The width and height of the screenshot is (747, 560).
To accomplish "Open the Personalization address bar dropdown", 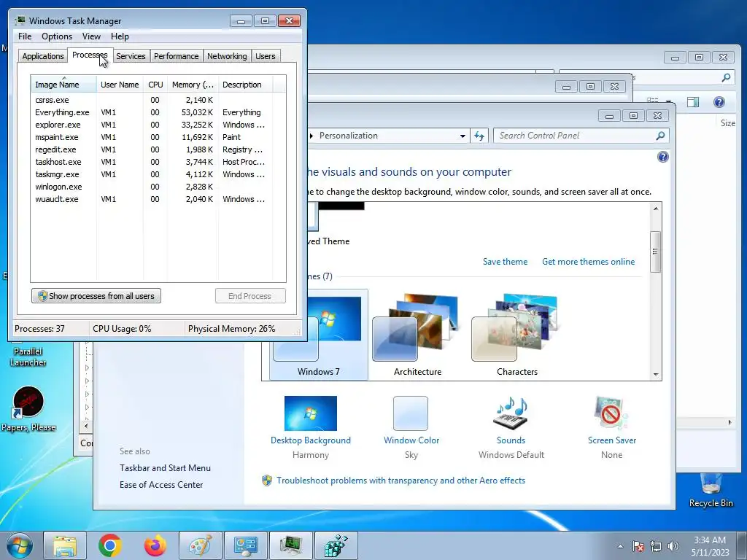I will pos(462,136).
